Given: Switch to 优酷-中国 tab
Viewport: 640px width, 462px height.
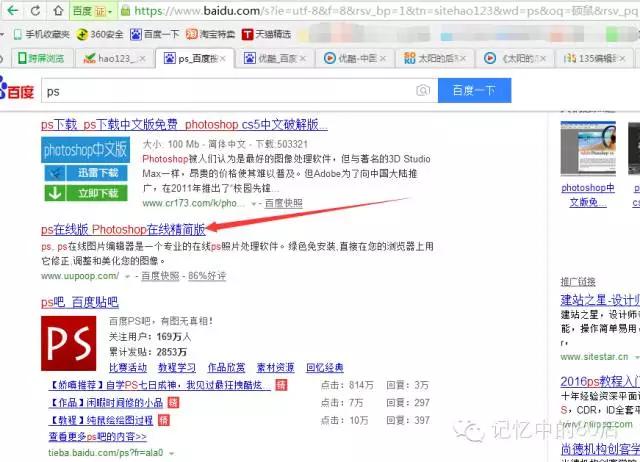Looking at the screenshot, I should pyautogui.click(x=354, y=58).
